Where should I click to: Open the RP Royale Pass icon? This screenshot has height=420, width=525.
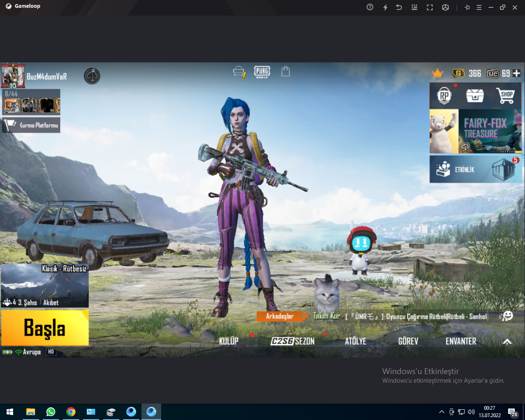[x=444, y=96]
